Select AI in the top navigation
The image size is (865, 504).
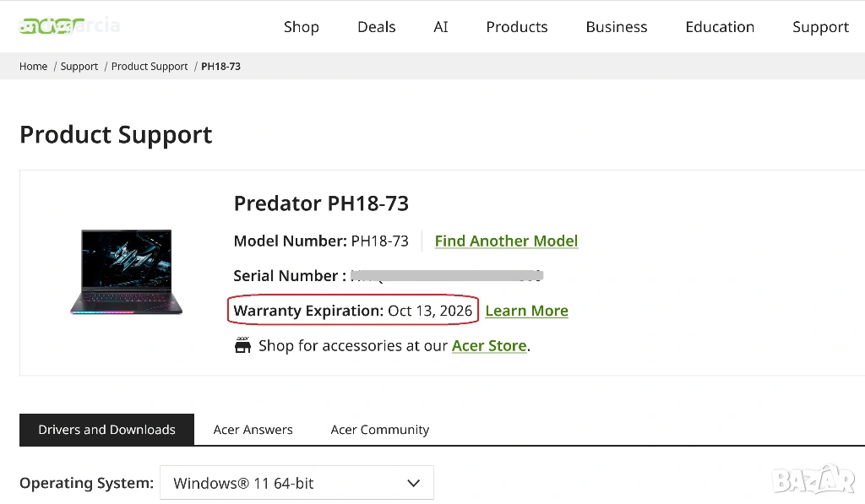coord(440,27)
